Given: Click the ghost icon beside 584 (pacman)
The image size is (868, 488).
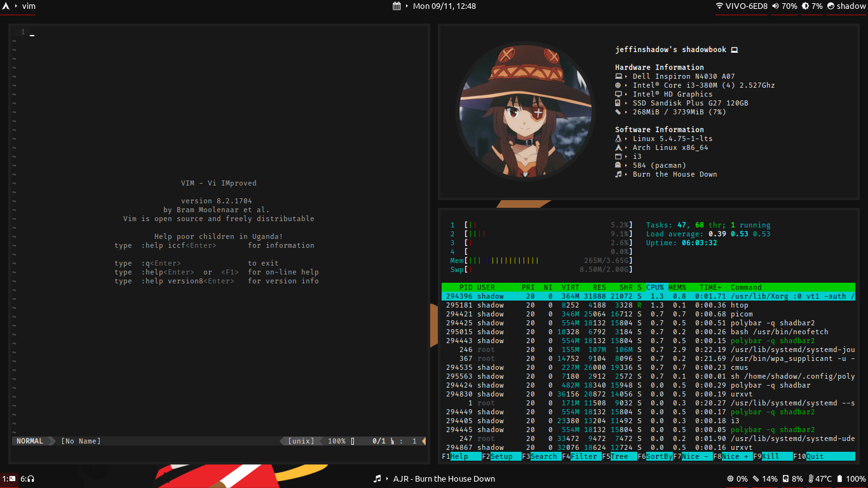Looking at the screenshot, I should coord(618,165).
